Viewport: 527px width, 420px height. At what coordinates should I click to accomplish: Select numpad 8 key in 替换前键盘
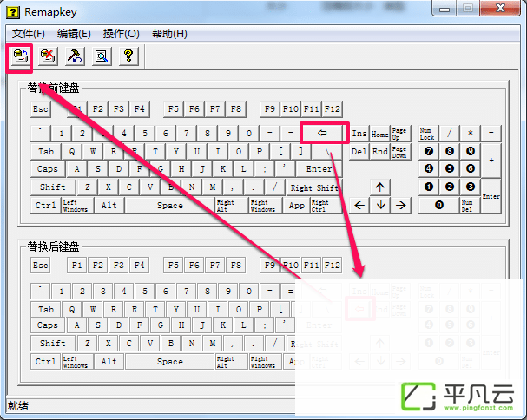tap(450, 151)
